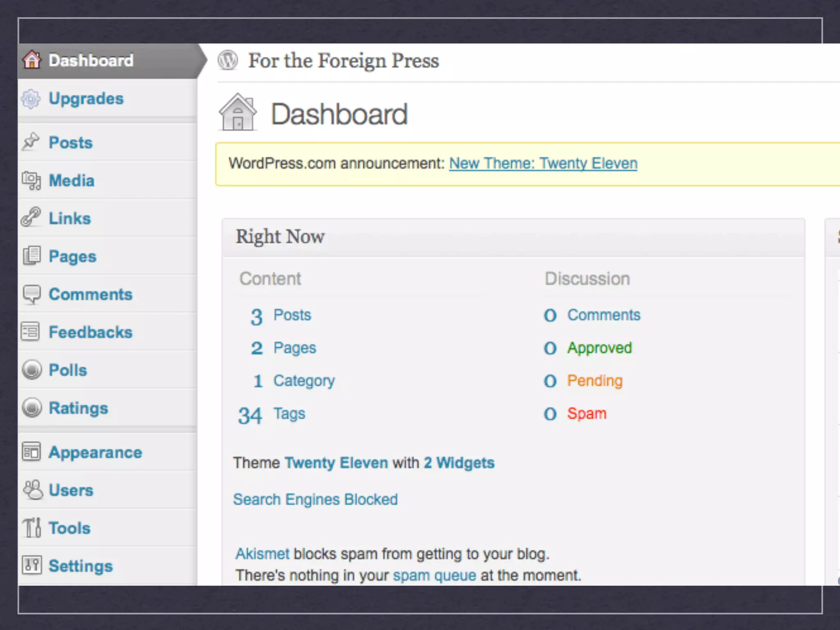840x630 pixels.
Task: Click the Search Engines Blocked link
Action: click(315, 500)
